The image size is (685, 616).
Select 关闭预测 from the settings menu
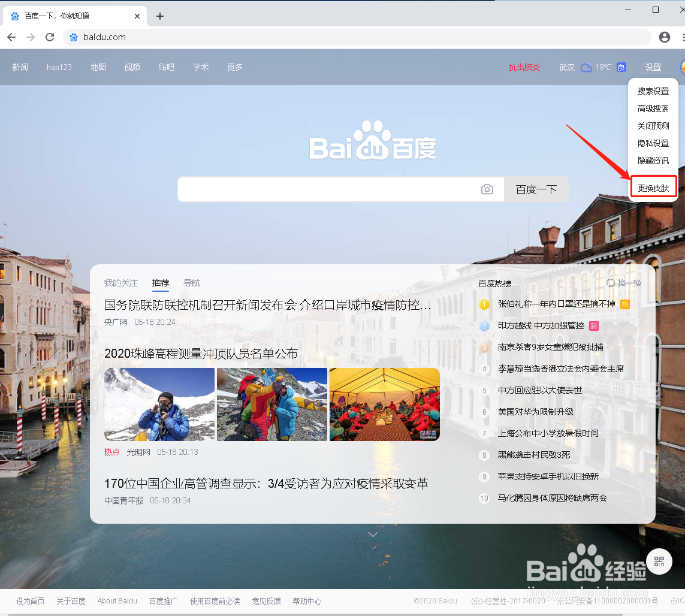[653, 126]
